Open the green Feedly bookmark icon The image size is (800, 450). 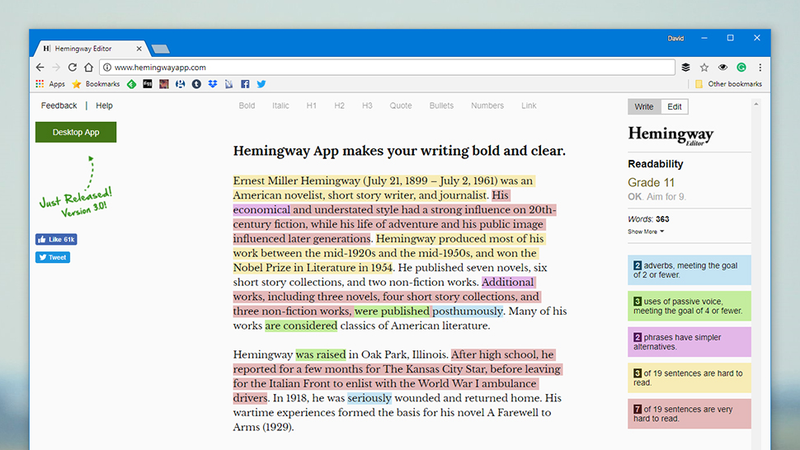132,84
